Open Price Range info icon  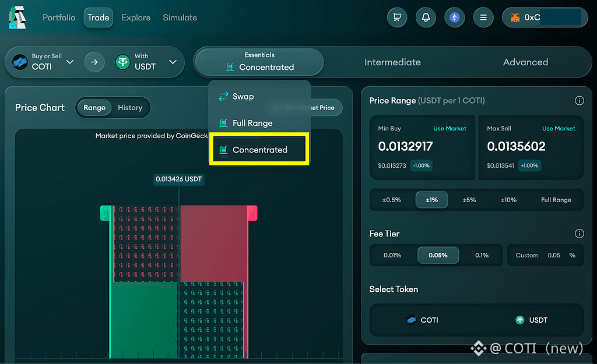tap(579, 100)
